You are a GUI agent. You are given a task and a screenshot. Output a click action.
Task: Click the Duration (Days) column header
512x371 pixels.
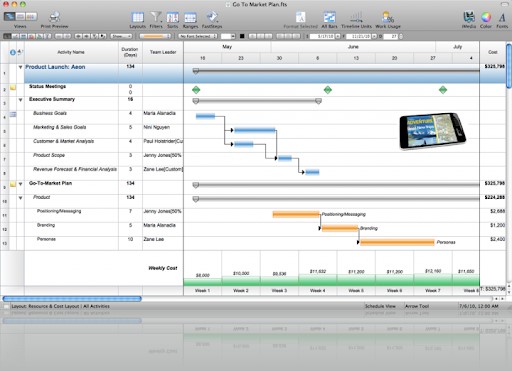click(x=130, y=52)
